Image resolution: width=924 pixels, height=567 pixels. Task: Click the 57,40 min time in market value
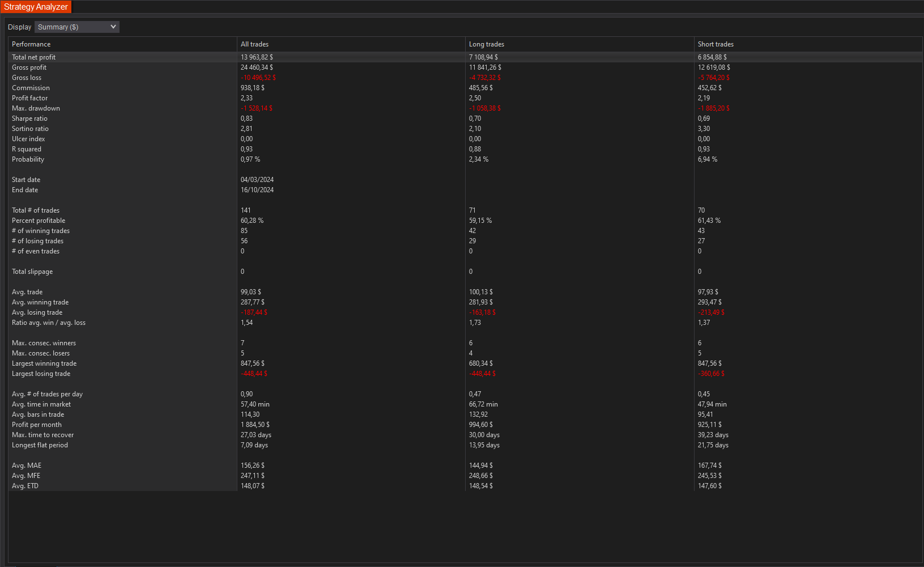[x=255, y=404]
